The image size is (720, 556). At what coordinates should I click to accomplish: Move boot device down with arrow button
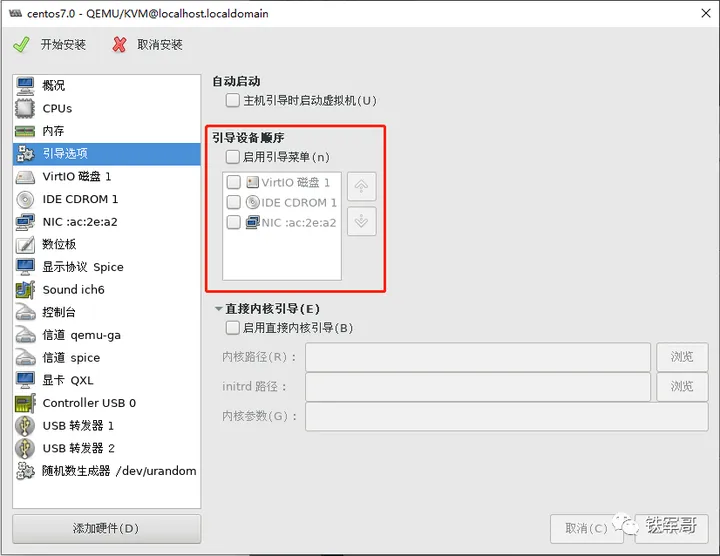pos(361,221)
